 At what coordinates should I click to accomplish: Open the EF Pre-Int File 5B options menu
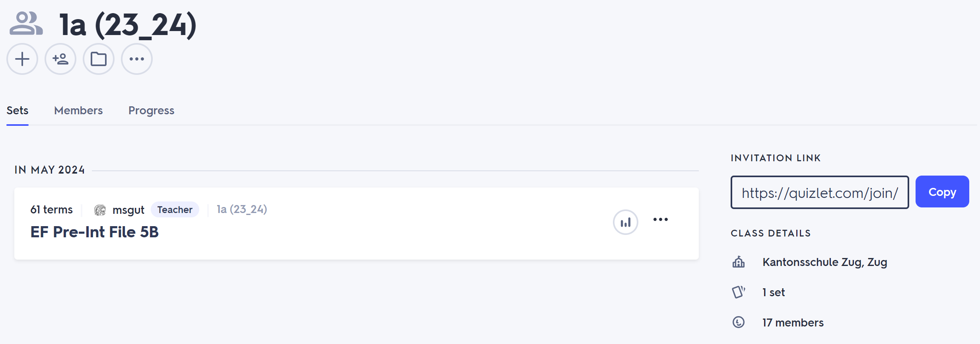(x=660, y=219)
